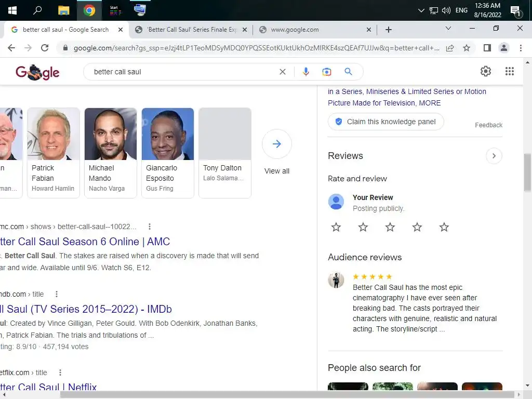The height and width of the screenshot is (399, 532).
Task: Click Claim this knowledge panel button
Action: pyautogui.click(x=386, y=122)
